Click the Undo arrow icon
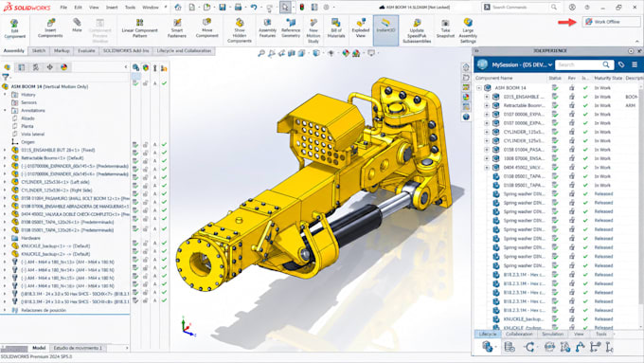 [x=254, y=7]
